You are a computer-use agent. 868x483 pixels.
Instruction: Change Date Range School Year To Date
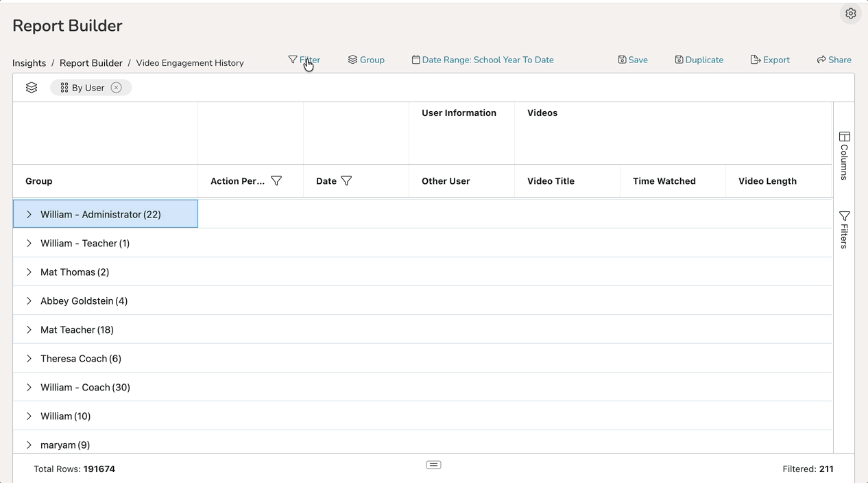click(483, 60)
